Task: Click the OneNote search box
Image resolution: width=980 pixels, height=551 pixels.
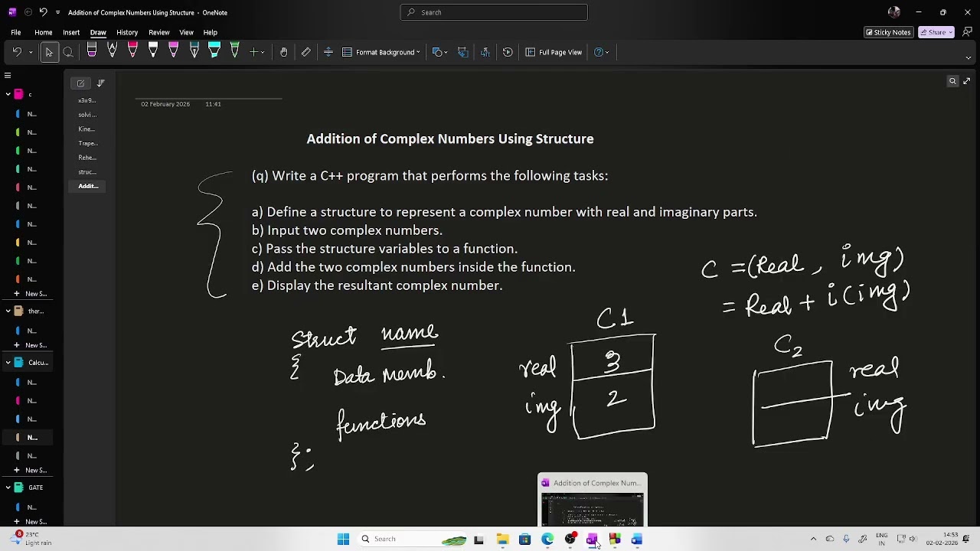Action: click(494, 12)
